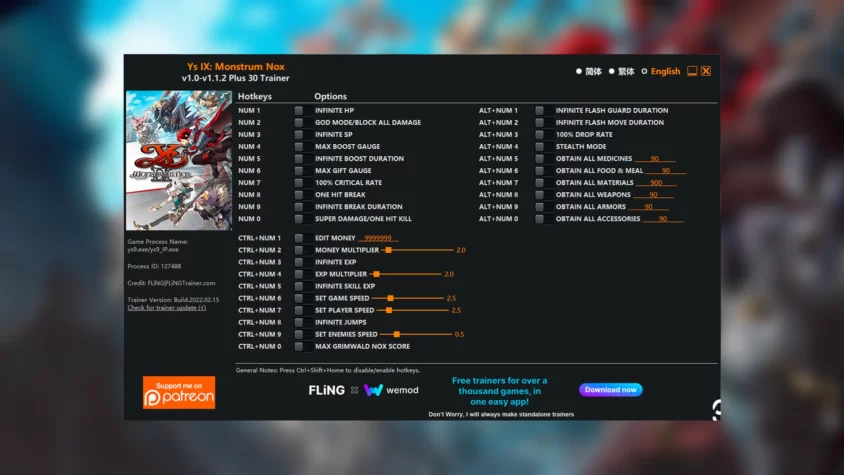Adjust the Set Player Speed slider
This screenshot has width=844, height=475.
413,310
